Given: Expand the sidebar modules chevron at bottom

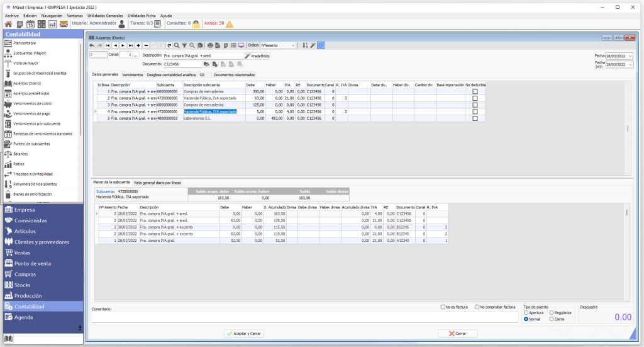Looking at the screenshot, I should pyautogui.click(x=80, y=327).
